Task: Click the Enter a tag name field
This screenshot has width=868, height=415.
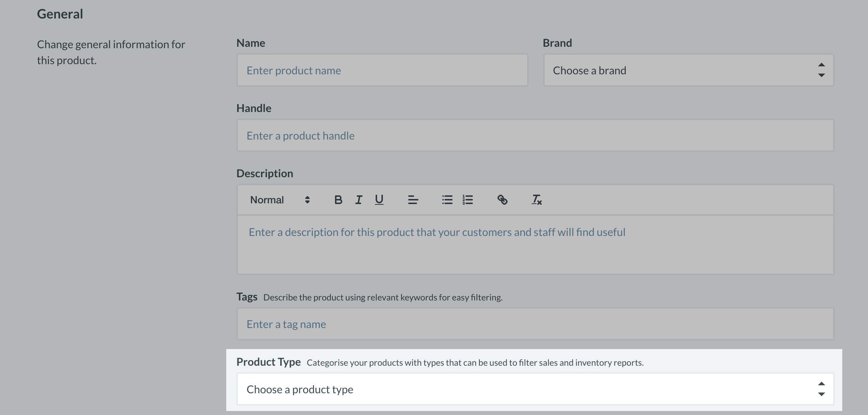Action: pyautogui.click(x=535, y=324)
